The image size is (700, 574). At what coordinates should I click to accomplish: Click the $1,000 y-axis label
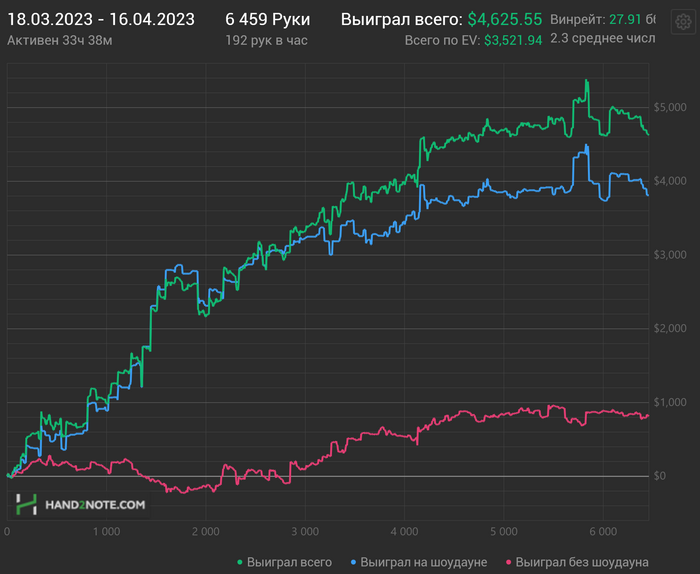[670, 402]
